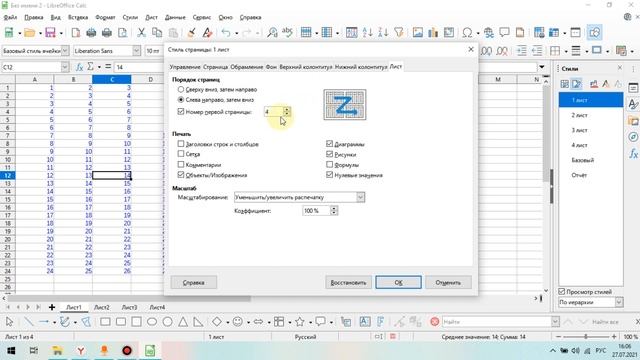Screen dimensions: 640x360
Task: Click the Special character omega icon
Action: pos(467,33)
